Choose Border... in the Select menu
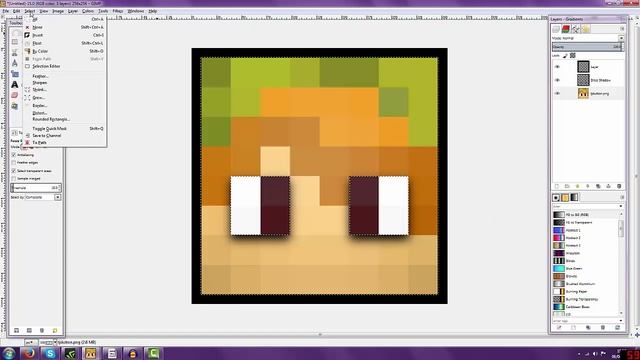640x360 pixels. click(64, 105)
